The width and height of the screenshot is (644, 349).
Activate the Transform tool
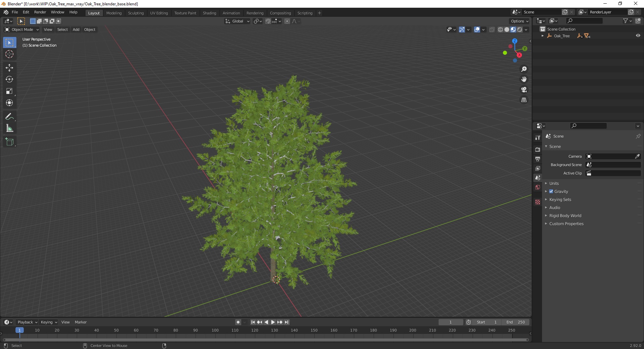click(9, 103)
